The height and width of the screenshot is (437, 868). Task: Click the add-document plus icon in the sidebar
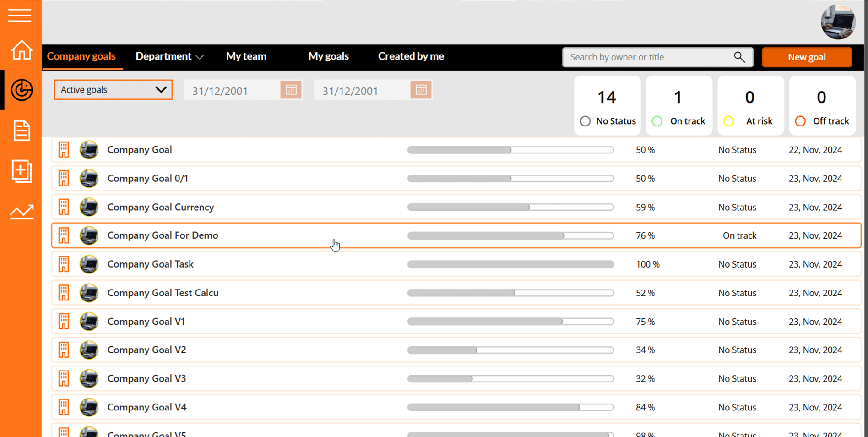coord(22,171)
